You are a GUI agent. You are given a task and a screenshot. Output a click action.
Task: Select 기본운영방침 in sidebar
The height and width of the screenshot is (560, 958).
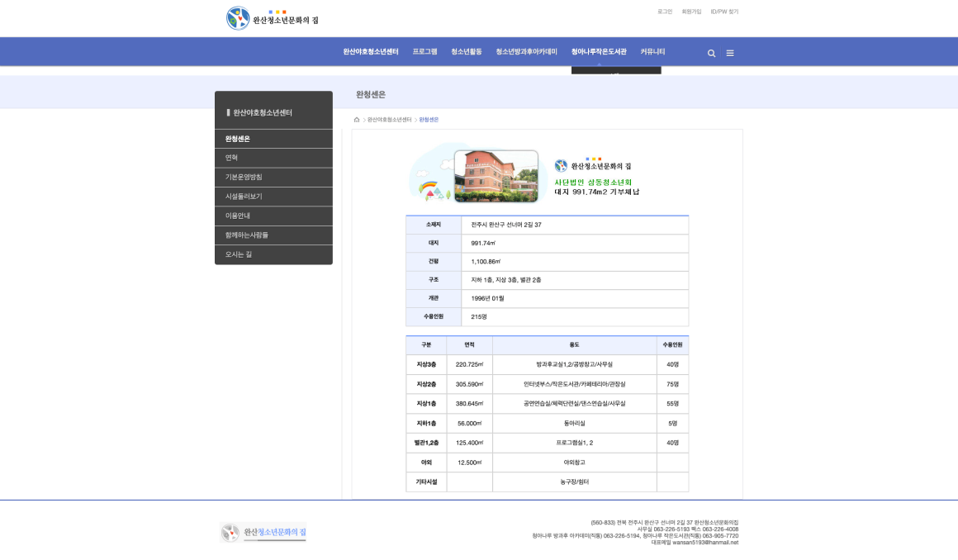(x=273, y=178)
